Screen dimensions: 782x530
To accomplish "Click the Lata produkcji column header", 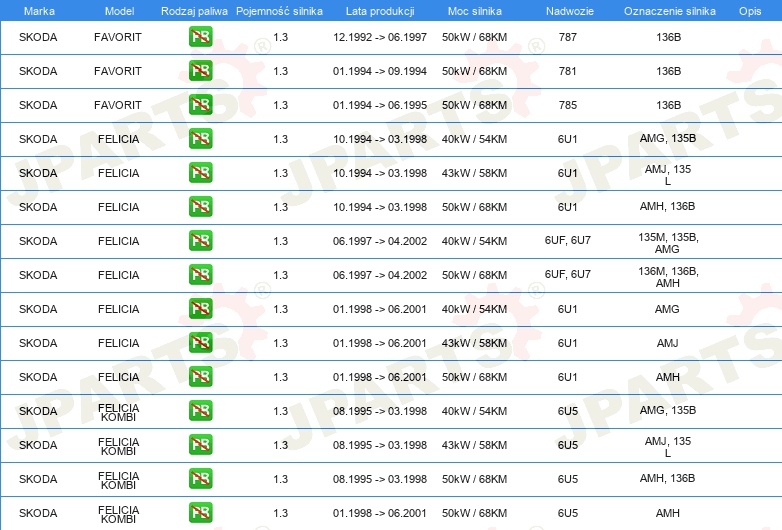I will (x=380, y=11).
